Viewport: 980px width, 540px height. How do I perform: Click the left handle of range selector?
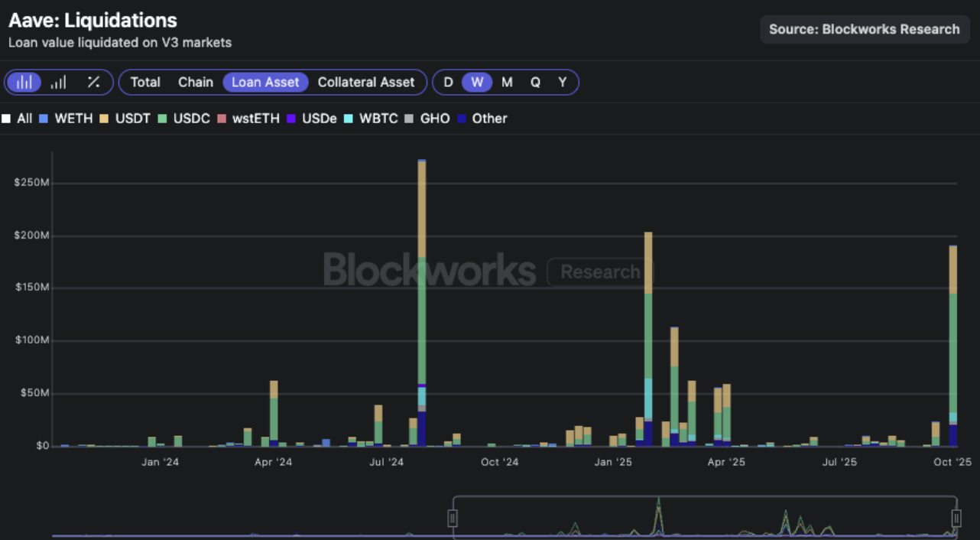pos(452,519)
